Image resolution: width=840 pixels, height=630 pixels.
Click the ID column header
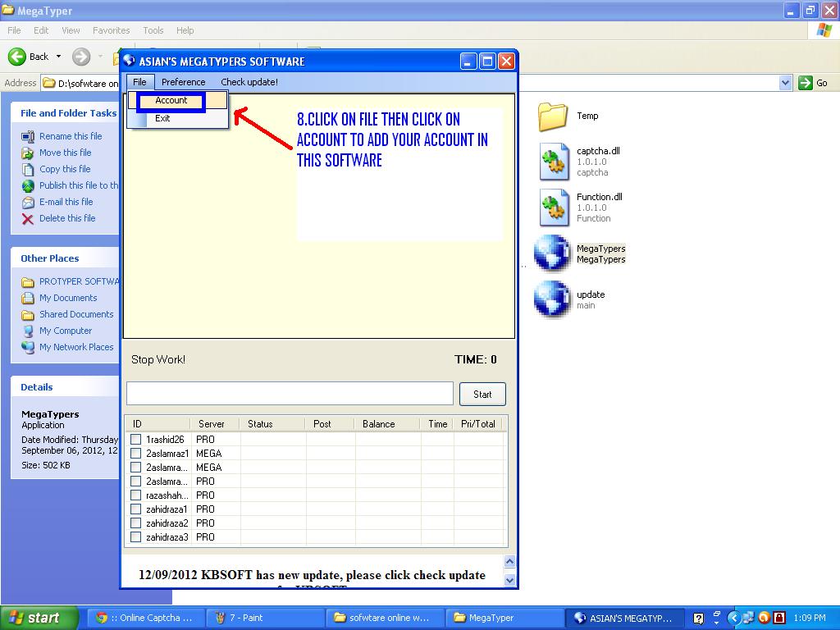pyautogui.click(x=158, y=424)
